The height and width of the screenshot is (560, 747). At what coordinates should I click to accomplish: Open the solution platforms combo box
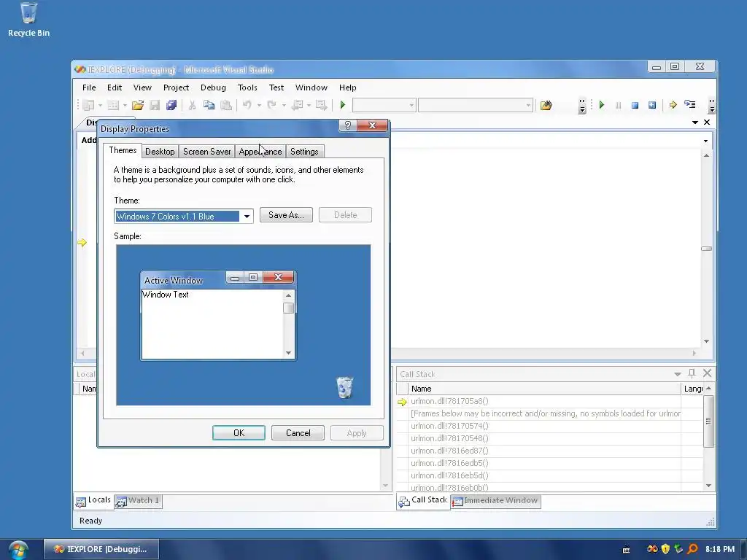[x=476, y=105]
